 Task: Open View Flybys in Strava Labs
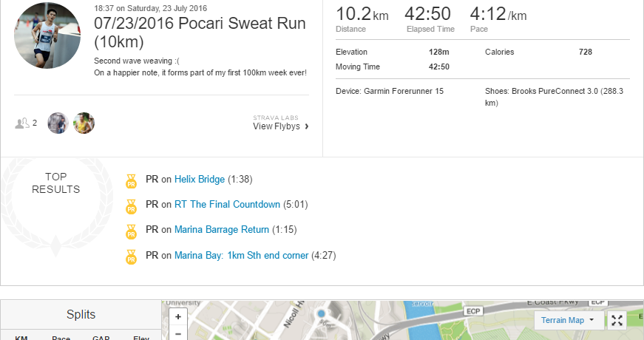pyautogui.click(x=281, y=126)
